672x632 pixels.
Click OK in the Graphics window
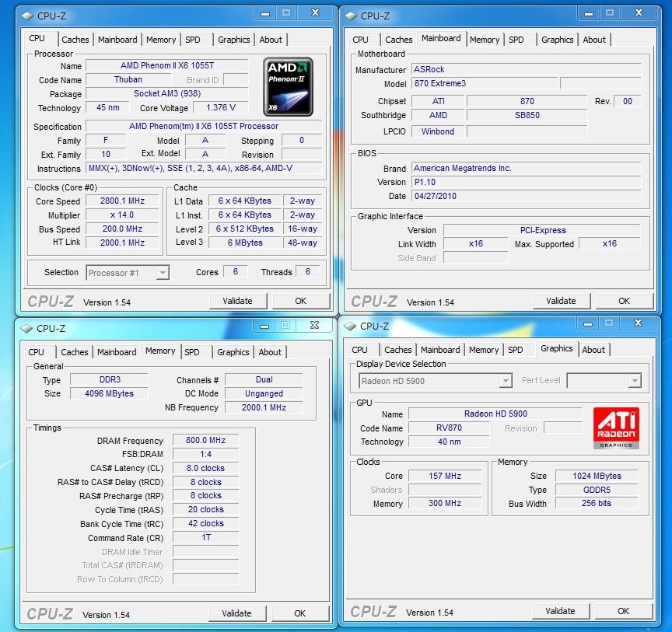click(624, 612)
